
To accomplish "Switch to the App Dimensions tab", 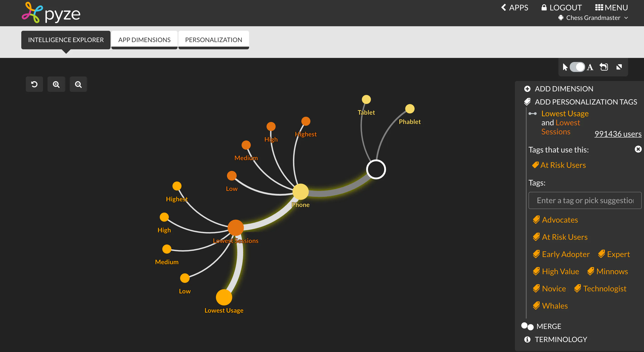I will (x=144, y=40).
